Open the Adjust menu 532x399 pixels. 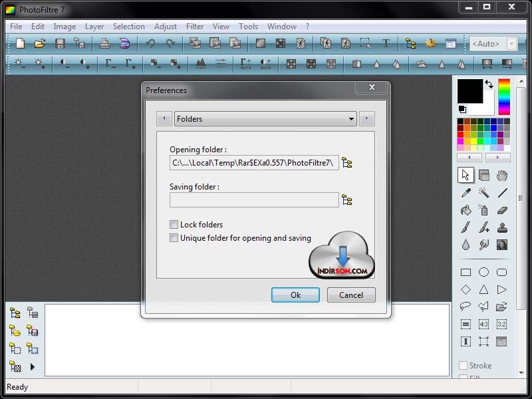[x=166, y=27]
